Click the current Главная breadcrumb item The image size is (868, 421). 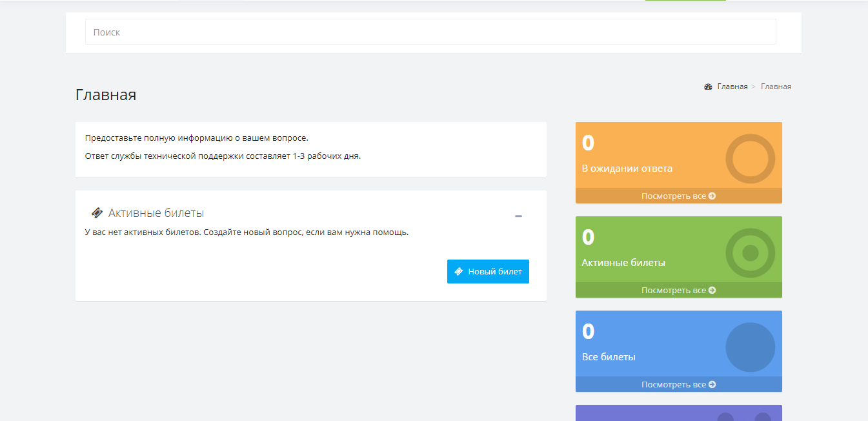tap(776, 87)
